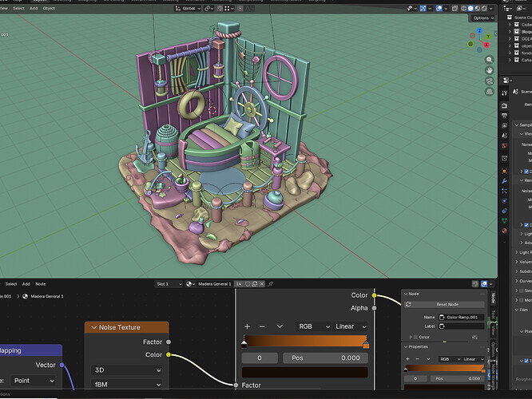
Task: Toggle viewport gizmos display button
Action: pos(423,9)
